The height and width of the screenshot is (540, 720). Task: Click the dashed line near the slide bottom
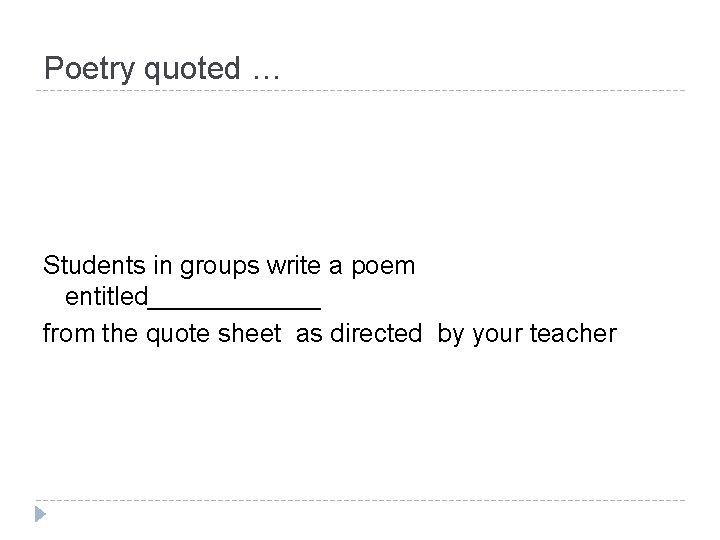click(360, 500)
